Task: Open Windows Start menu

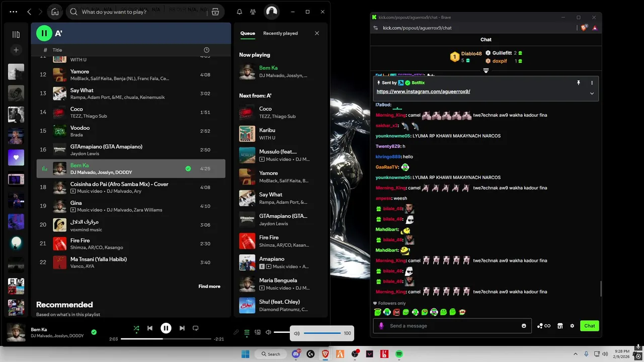Action: (x=246, y=354)
